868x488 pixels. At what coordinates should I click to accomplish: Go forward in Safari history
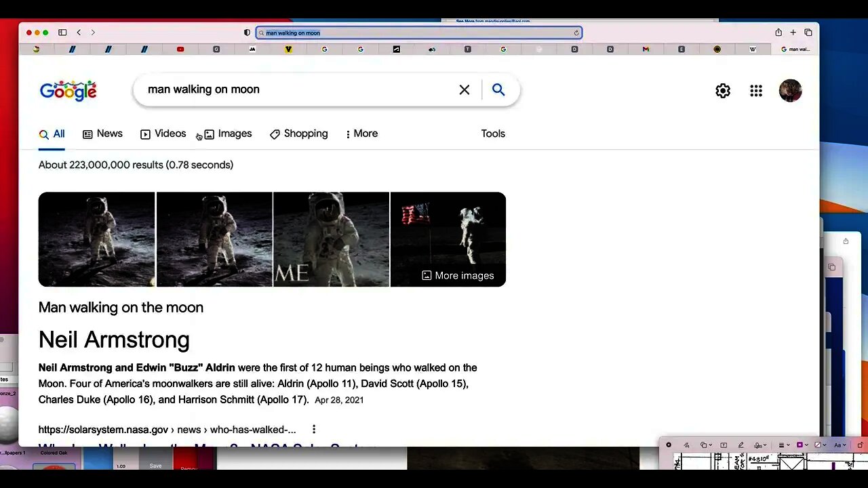point(93,33)
